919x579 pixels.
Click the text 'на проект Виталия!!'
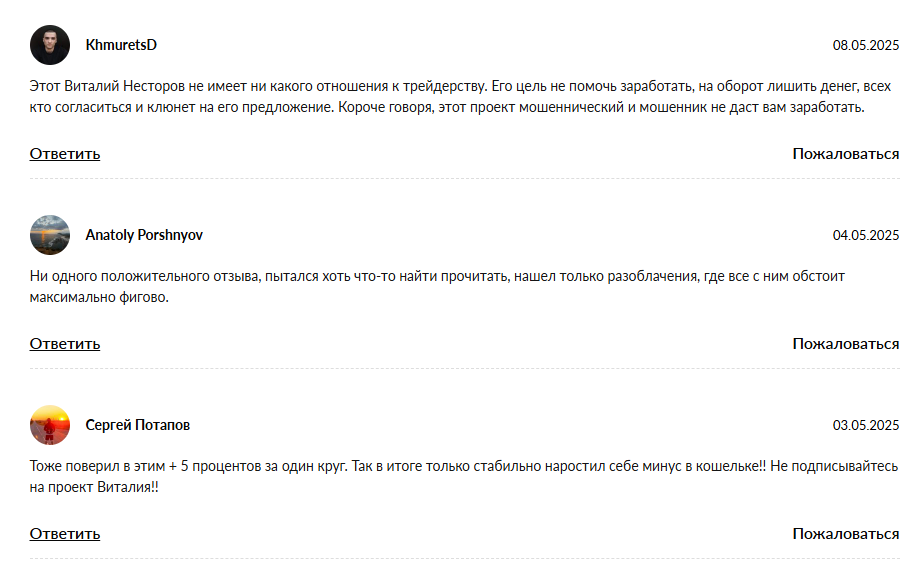click(94, 487)
